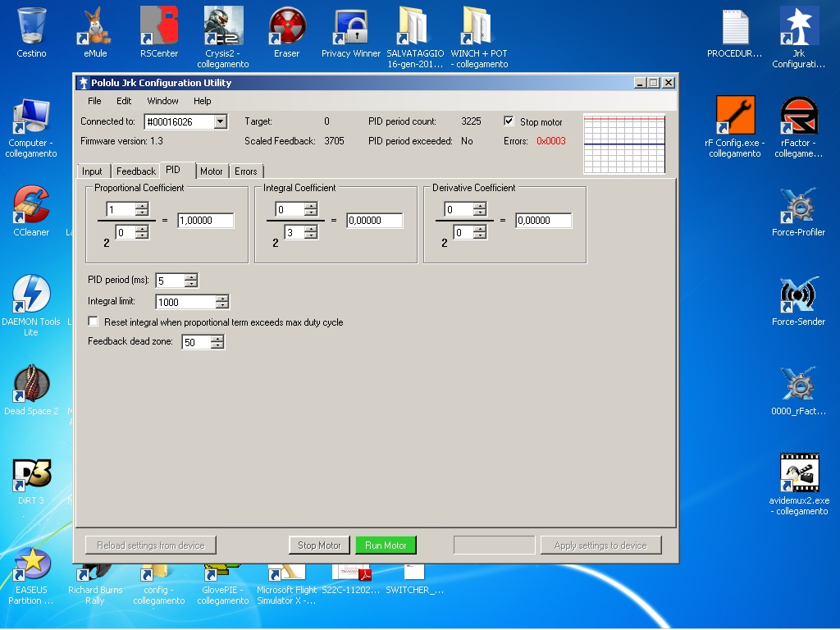Select the CCleaner desktop icon

point(32,204)
